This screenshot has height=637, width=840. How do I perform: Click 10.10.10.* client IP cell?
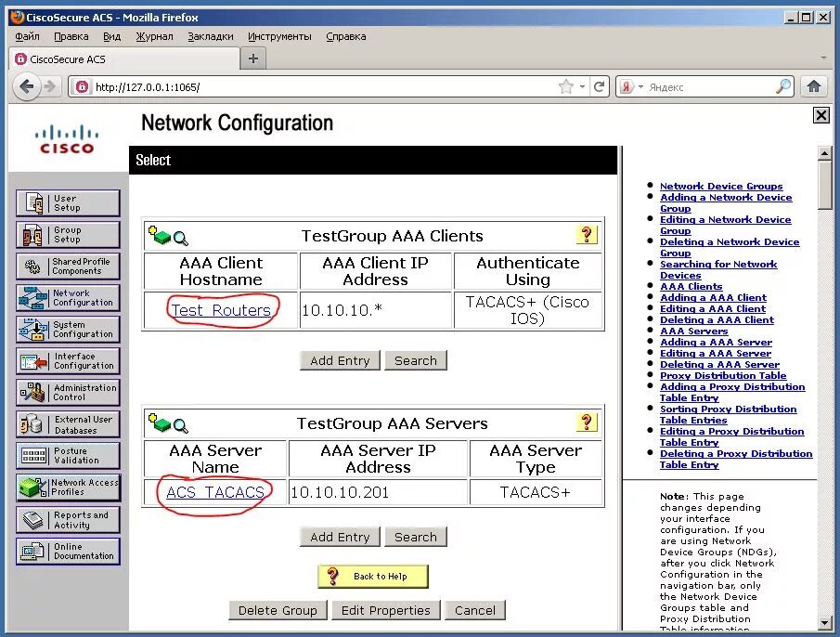tap(376, 310)
